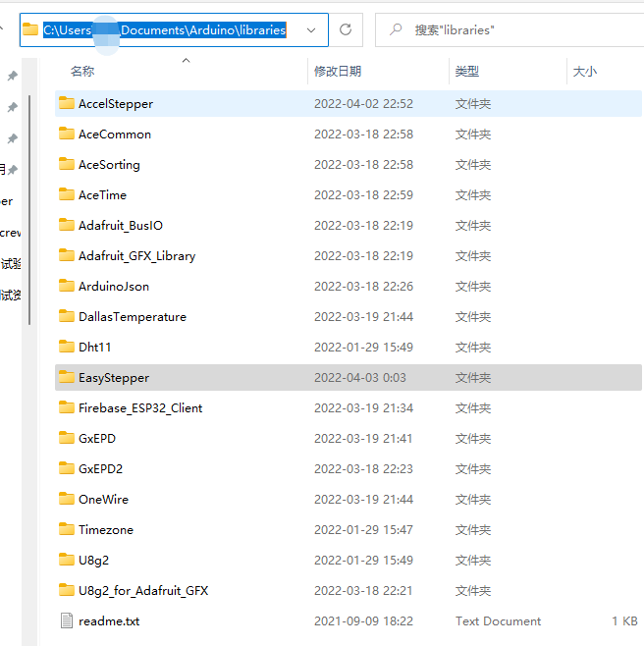Image resolution: width=644 pixels, height=646 pixels.
Task: Click the sort direction arrow above 名称
Action: click(187, 61)
